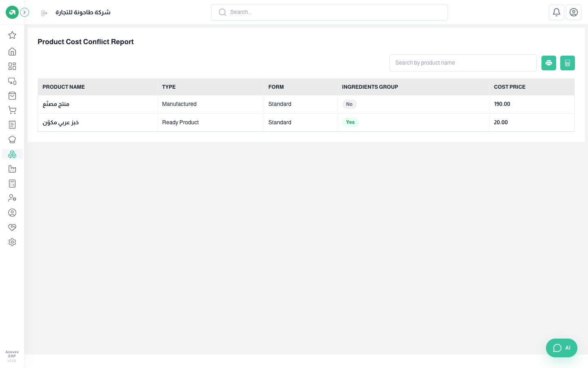588x368 pixels.
Task: Click the 20.00 cost price value
Action: click(501, 122)
